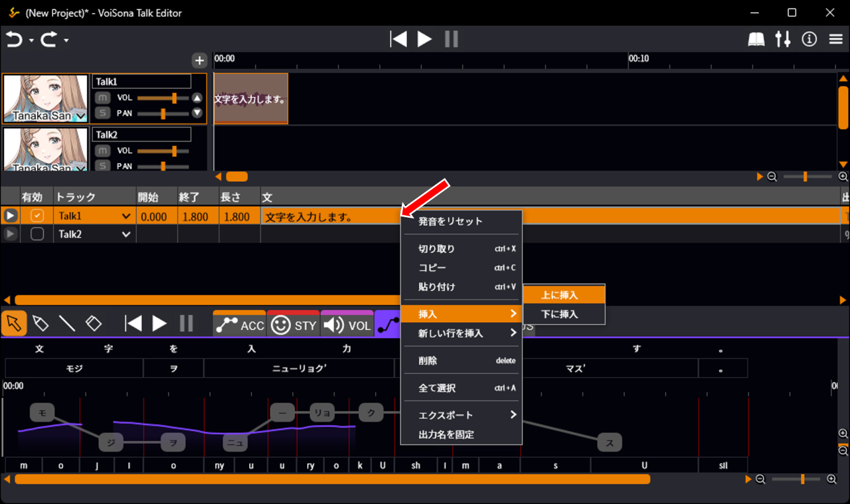Open the info circle icon

click(x=809, y=39)
